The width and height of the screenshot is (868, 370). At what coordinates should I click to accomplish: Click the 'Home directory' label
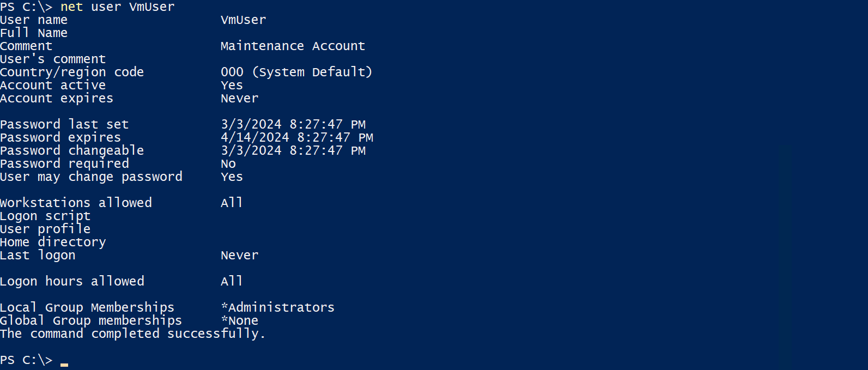click(x=53, y=242)
